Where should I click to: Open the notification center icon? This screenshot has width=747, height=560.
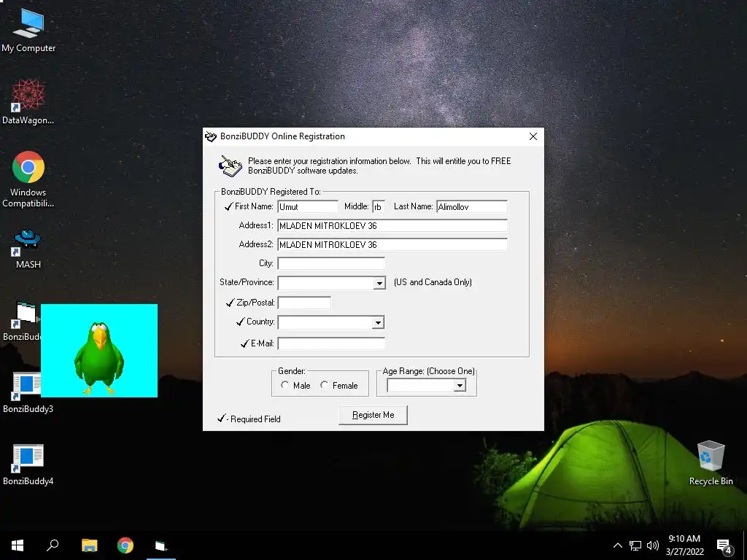(x=724, y=546)
